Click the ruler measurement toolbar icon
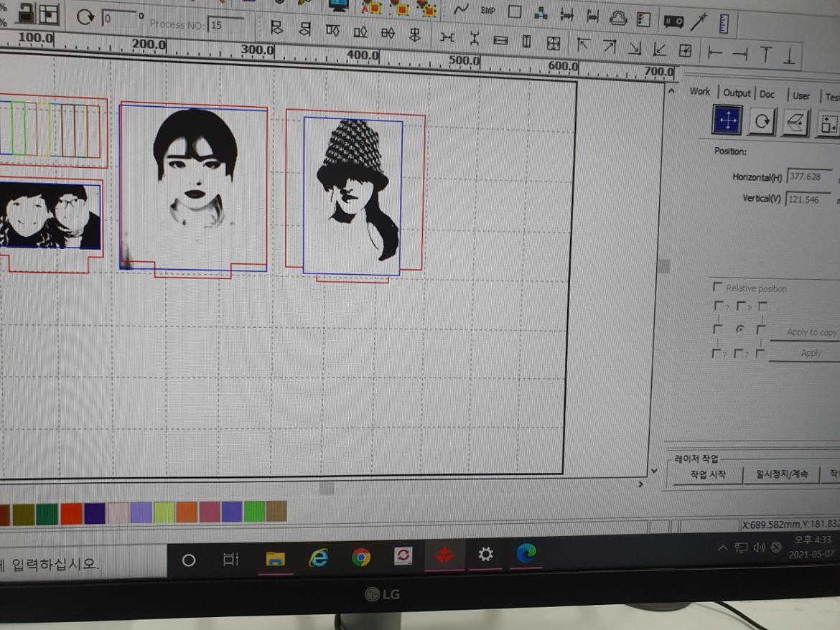This screenshot has width=840, height=630. click(x=724, y=24)
